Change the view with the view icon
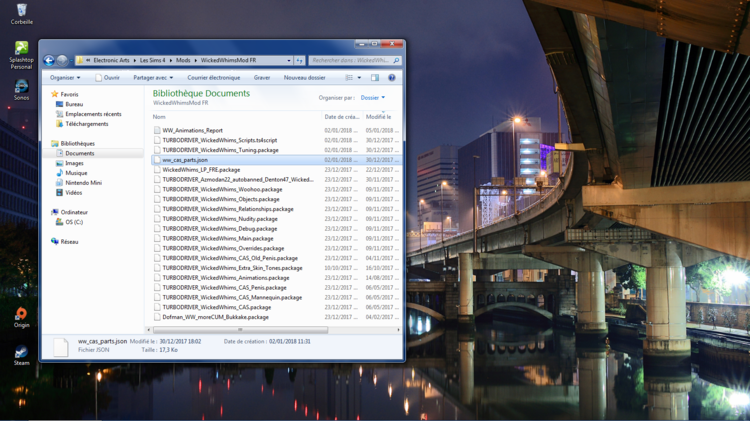This screenshot has width=750, height=421. [349, 78]
